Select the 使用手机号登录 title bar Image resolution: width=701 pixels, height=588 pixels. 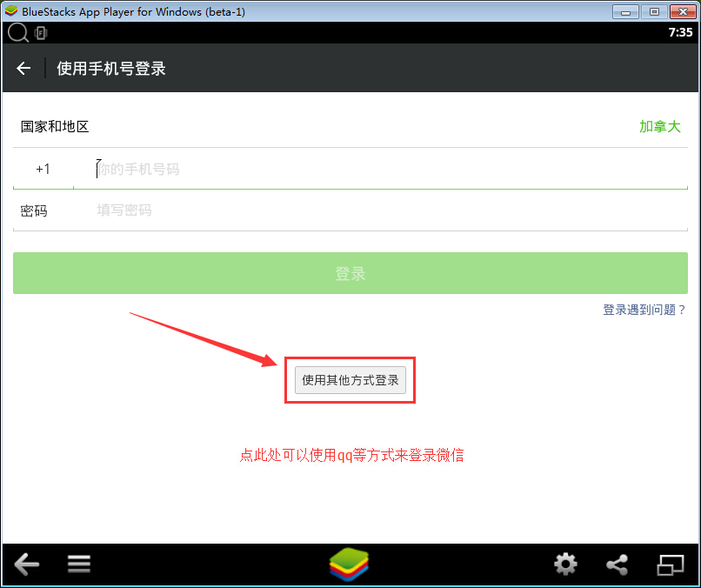pos(110,68)
